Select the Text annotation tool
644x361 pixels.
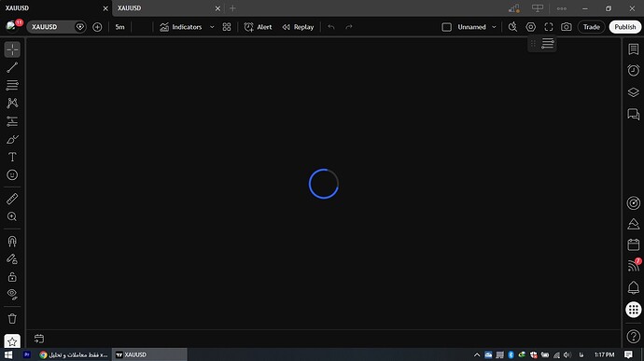(12, 157)
